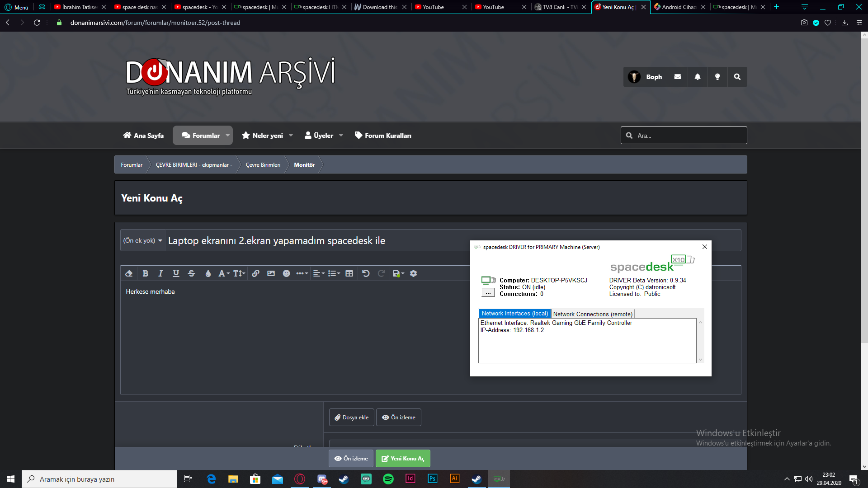Click the Ön izleme button beside Dosya ekle
This screenshot has width=868, height=488.
398,418
